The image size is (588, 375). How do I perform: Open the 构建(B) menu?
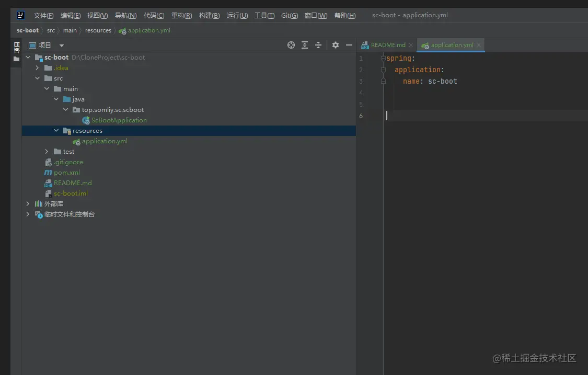(209, 15)
